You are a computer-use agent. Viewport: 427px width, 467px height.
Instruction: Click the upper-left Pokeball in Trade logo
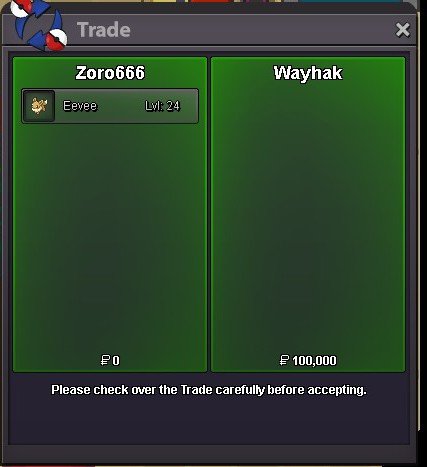[x=22, y=8]
